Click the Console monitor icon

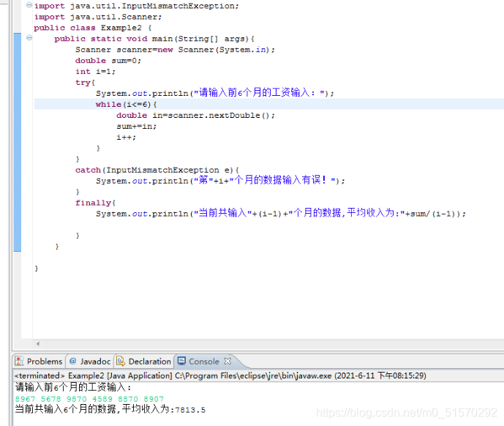click(181, 361)
